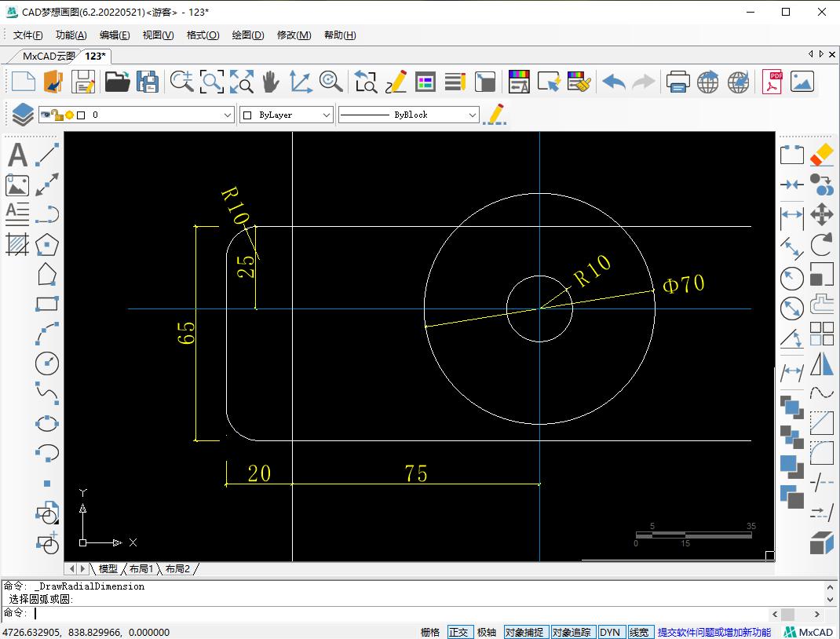
Task: Select the Mirror tool
Action: coord(821,364)
